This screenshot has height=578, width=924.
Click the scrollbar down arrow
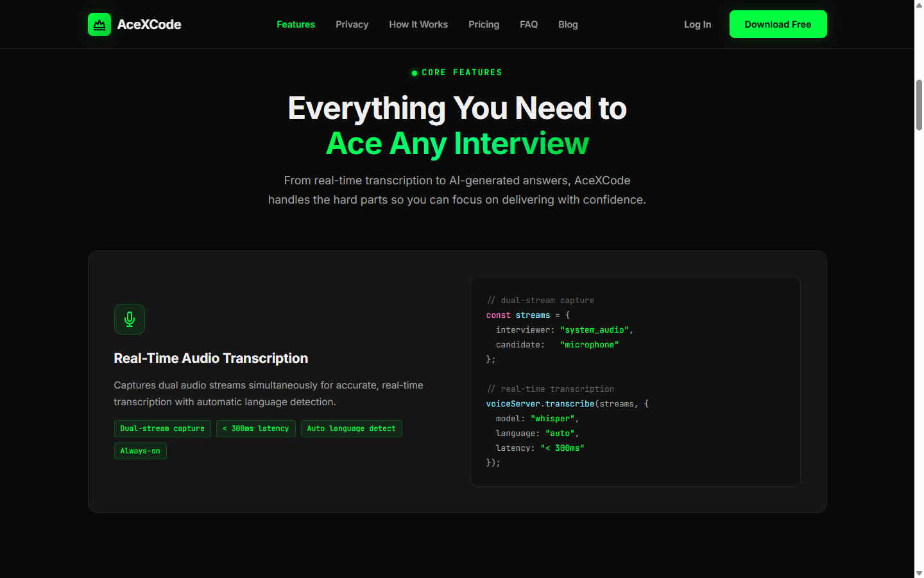(x=919, y=573)
